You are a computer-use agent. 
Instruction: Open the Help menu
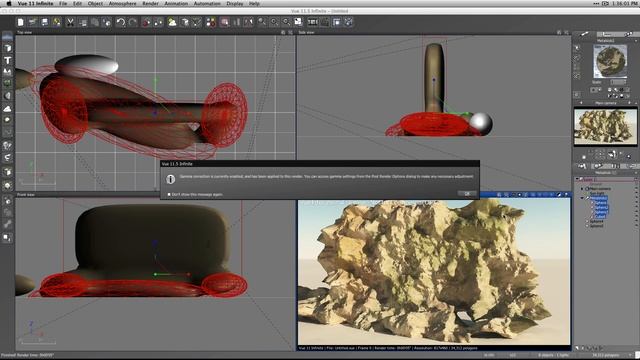(x=254, y=3)
